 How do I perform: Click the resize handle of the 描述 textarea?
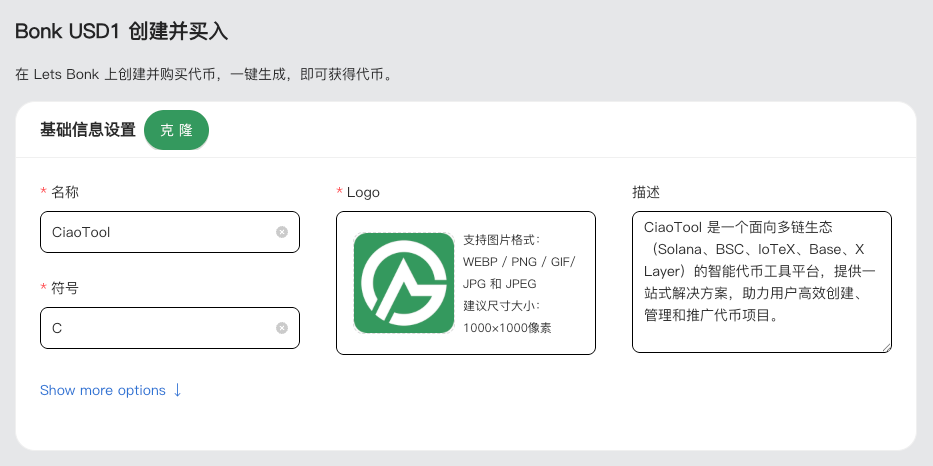886,347
